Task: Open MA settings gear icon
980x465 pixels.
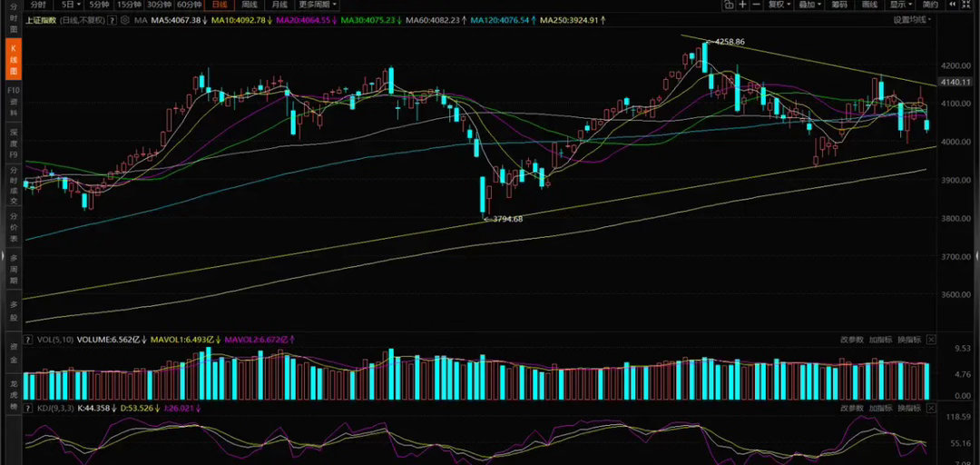Action: 125,20
